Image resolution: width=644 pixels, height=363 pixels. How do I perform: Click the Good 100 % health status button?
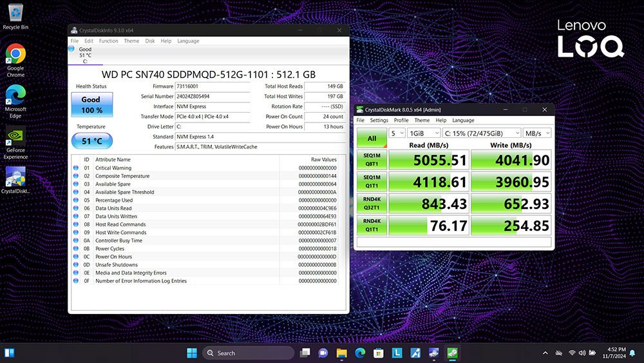coord(92,105)
